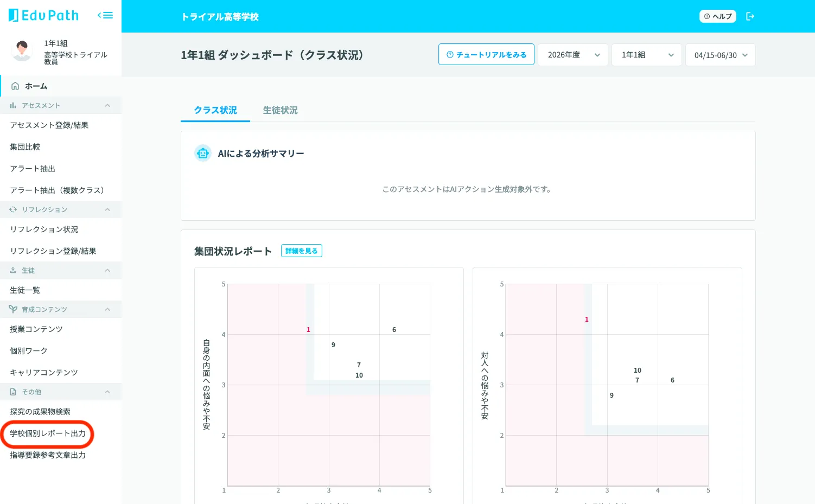Collapse the 育成コンテンツ section chevron
815x504 pixels.
pos(107,309)
